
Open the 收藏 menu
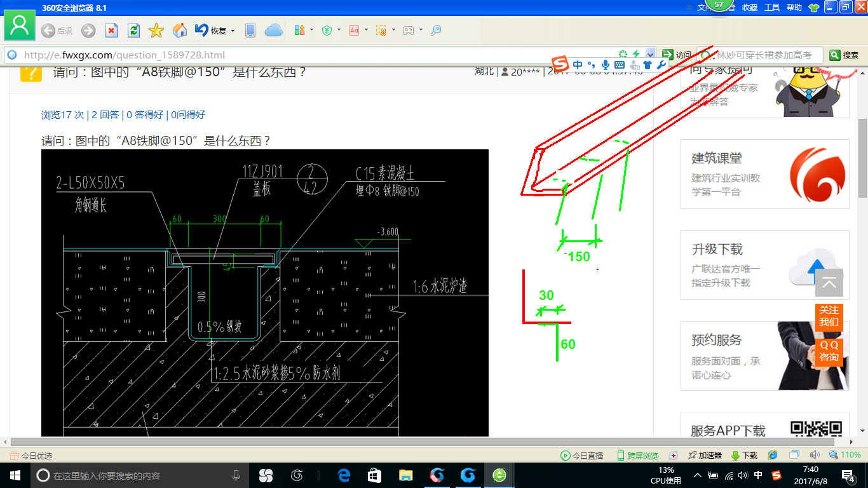coord(750,7)
